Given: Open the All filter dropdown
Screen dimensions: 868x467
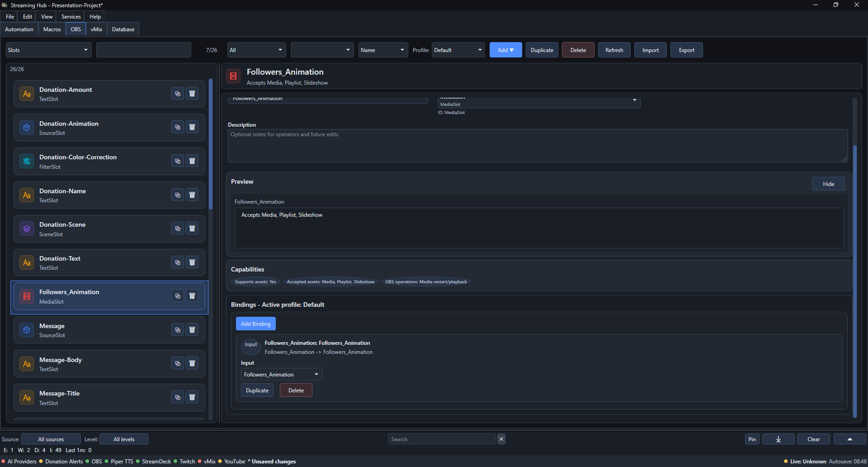Looking at the screenshot, I should (x=257, y=50).
